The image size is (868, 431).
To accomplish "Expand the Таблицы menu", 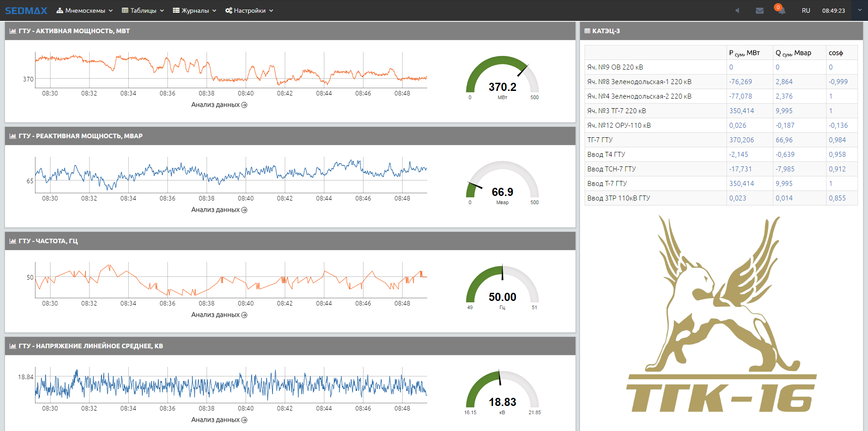I will (x=143, y=10).
